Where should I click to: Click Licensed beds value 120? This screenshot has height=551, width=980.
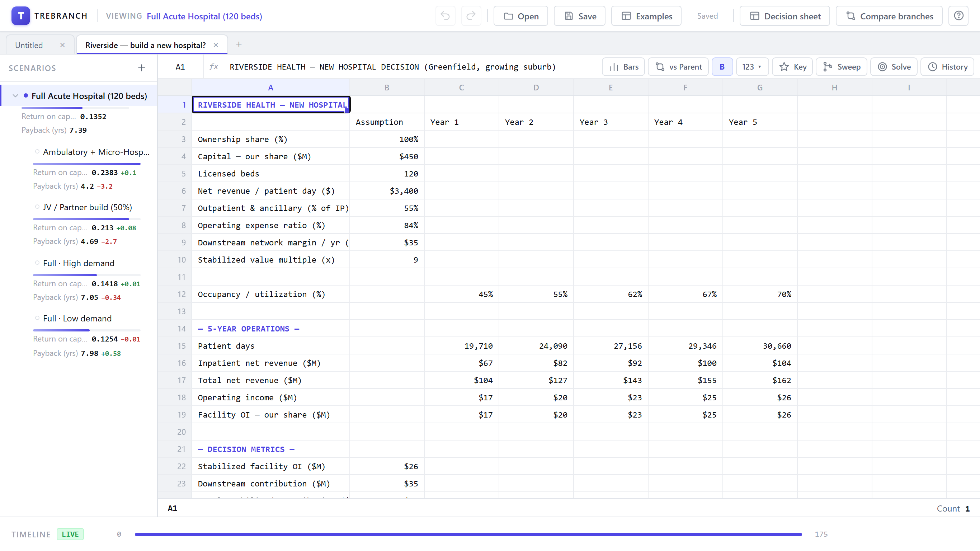(x=387, y=174)
